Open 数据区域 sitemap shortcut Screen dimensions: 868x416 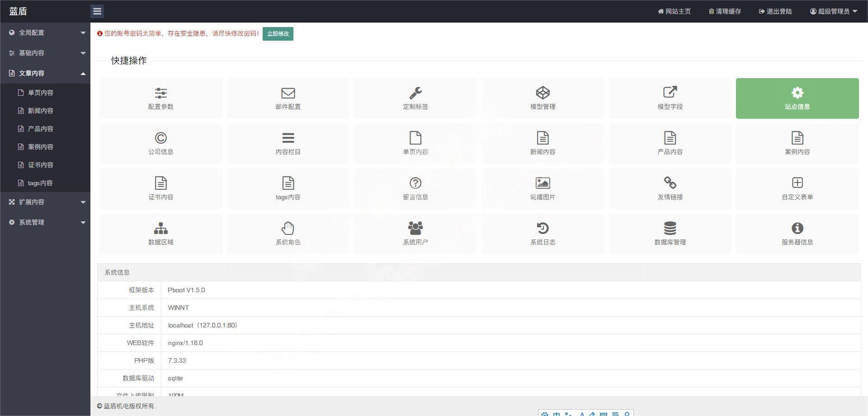pos(160,234)
